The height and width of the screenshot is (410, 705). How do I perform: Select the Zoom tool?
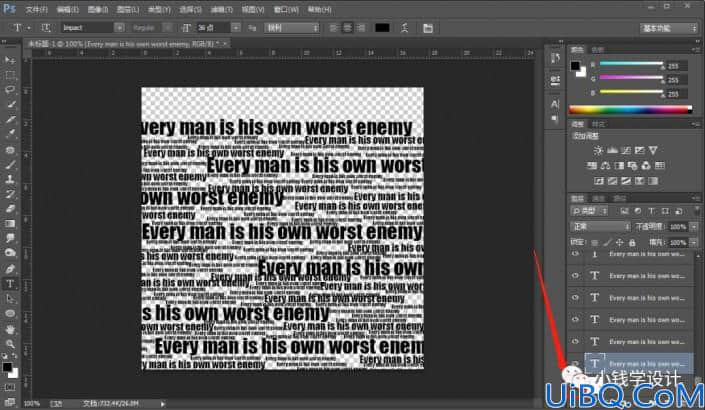(x=10, y=344)
